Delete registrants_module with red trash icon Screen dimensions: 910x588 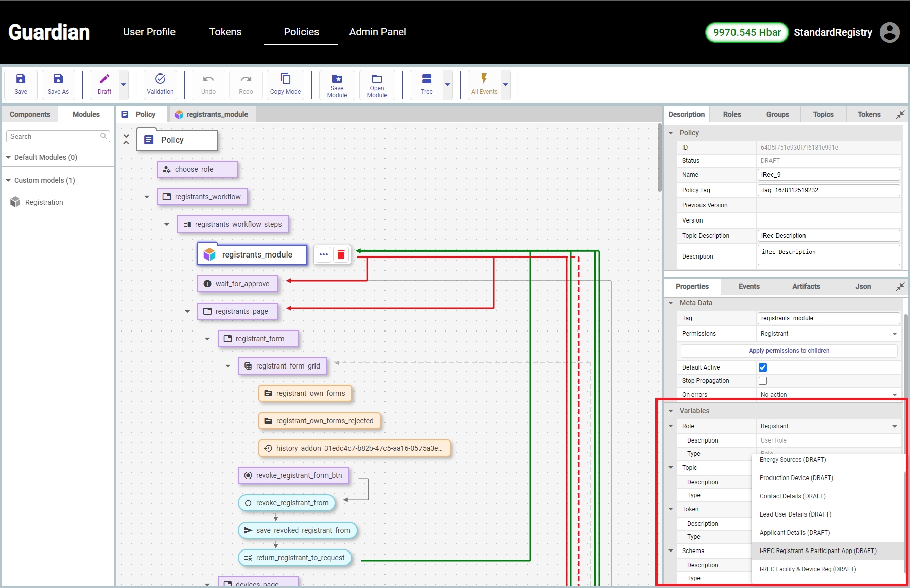[341, 254]
